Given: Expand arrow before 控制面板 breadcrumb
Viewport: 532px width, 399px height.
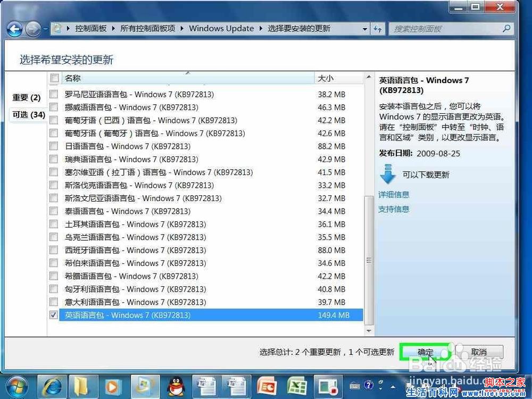Looking at the screenshot, I should click(68, 29).
